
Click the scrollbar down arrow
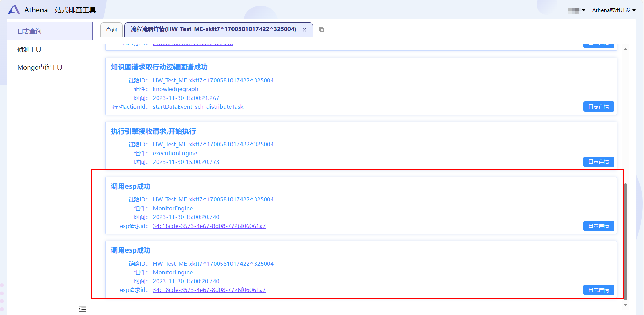click(625, 305)
